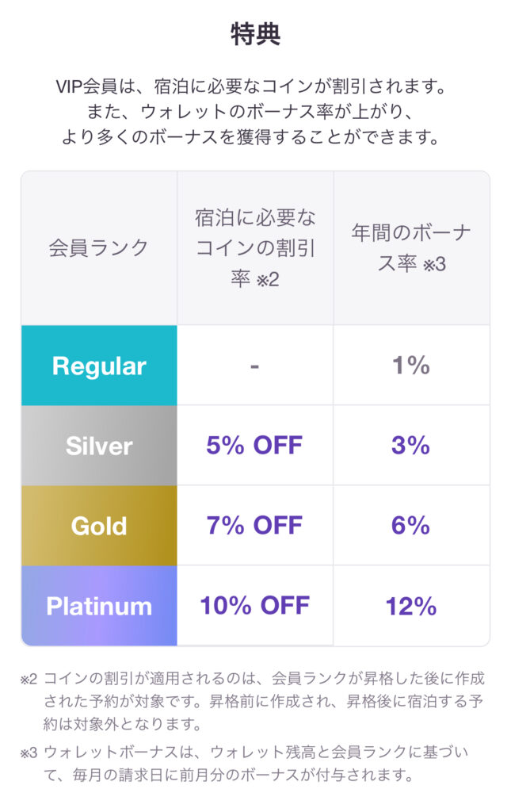Click the ※3 marker in bonus header

[434, 265]
